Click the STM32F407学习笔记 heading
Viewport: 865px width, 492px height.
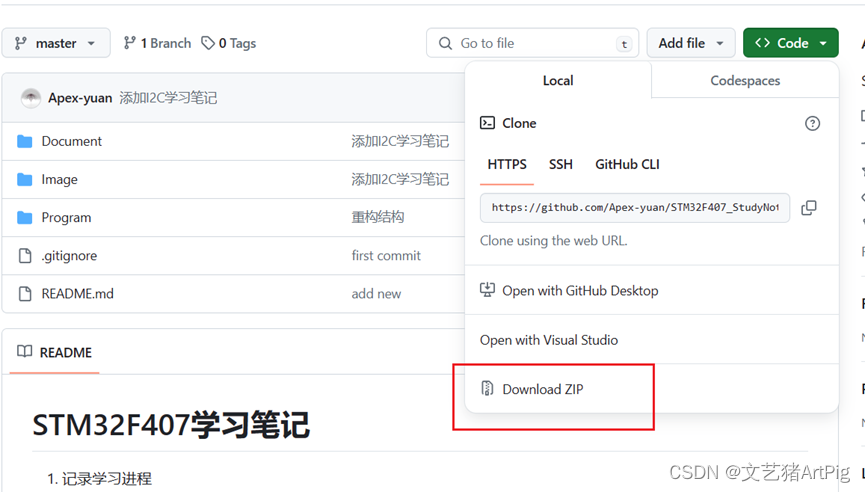171,425
